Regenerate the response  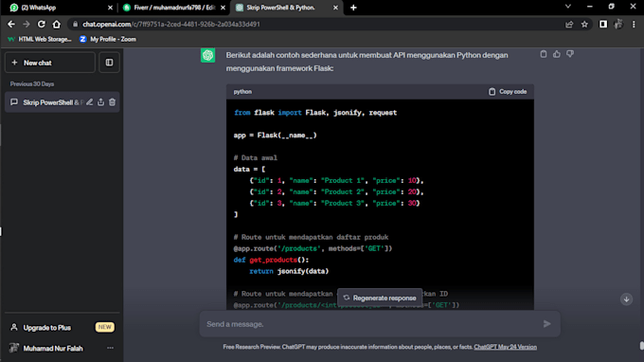[x=380, y=298]
